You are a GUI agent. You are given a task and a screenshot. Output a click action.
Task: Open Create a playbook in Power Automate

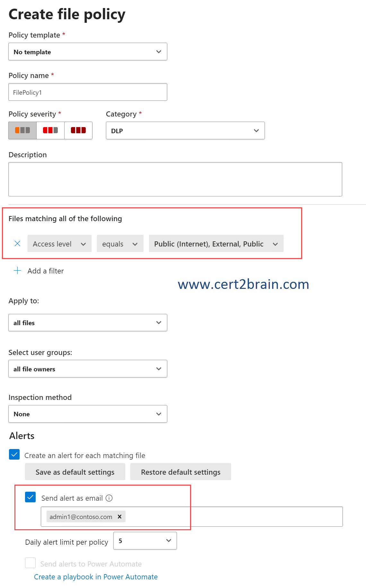click(96, 577)
